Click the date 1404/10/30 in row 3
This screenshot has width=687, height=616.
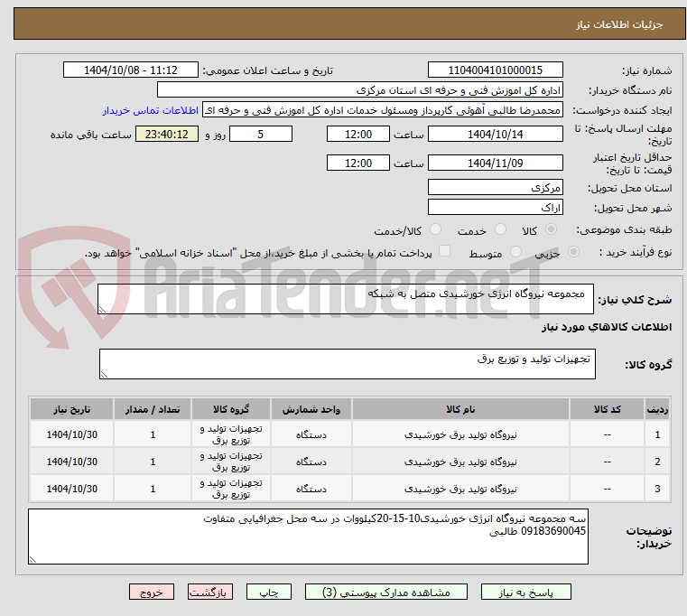pos(72,489)
